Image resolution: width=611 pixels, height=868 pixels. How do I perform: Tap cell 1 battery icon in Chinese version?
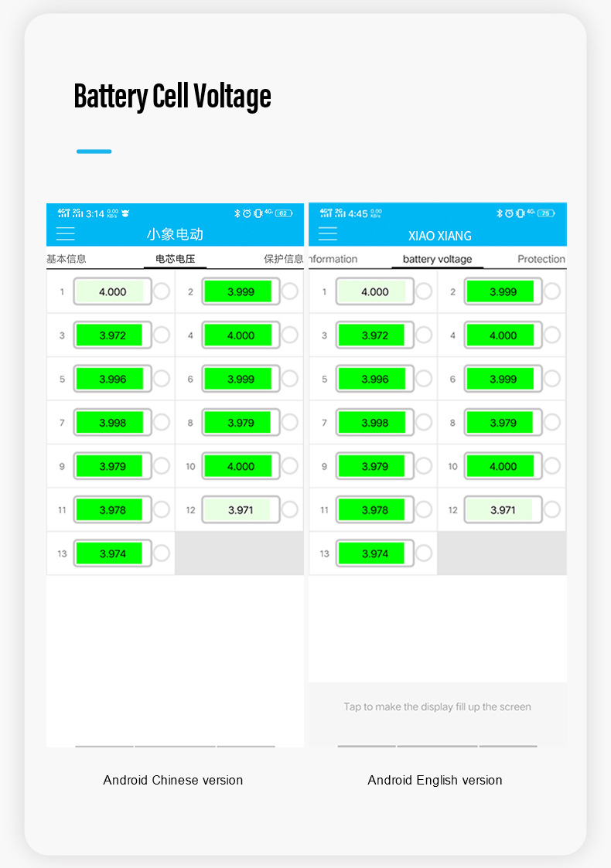tap(112, 292)
